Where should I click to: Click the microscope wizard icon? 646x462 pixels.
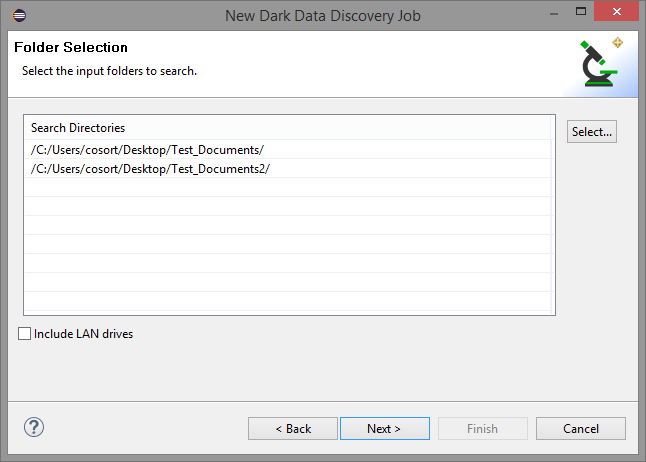[602, 64]
